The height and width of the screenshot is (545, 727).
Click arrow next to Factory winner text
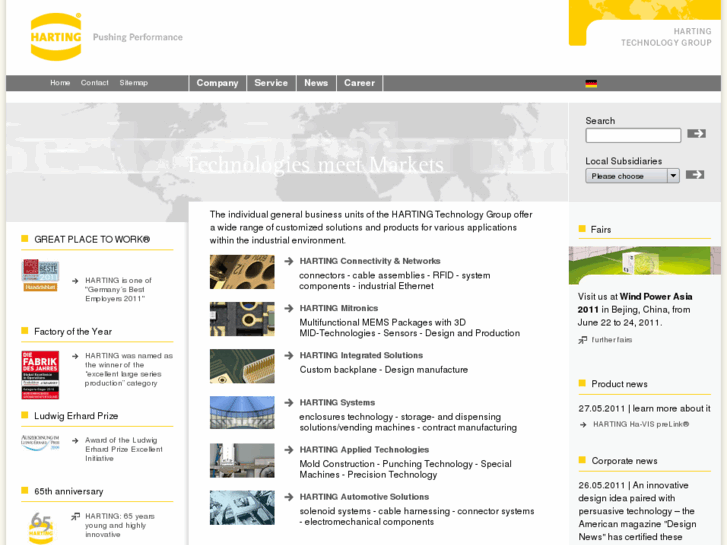(75, 356)
